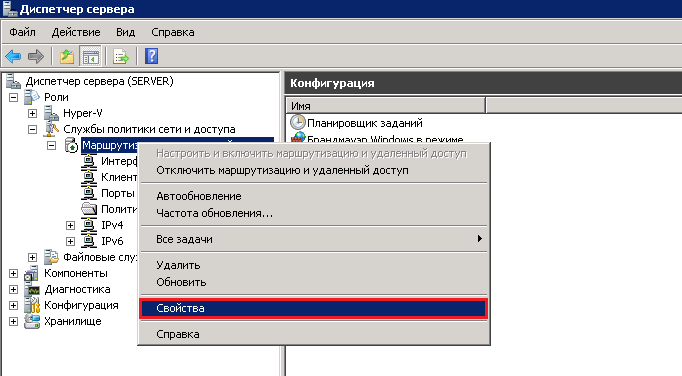Click the Интерф... network icon in tree
The width and height of the screenshot is (682, 376).
(89, 161)
